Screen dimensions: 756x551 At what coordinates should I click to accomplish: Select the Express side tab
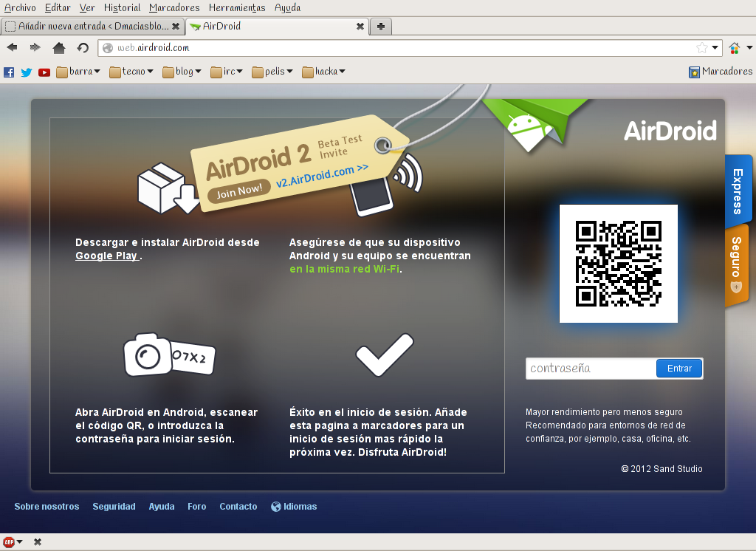click(738, 191)
